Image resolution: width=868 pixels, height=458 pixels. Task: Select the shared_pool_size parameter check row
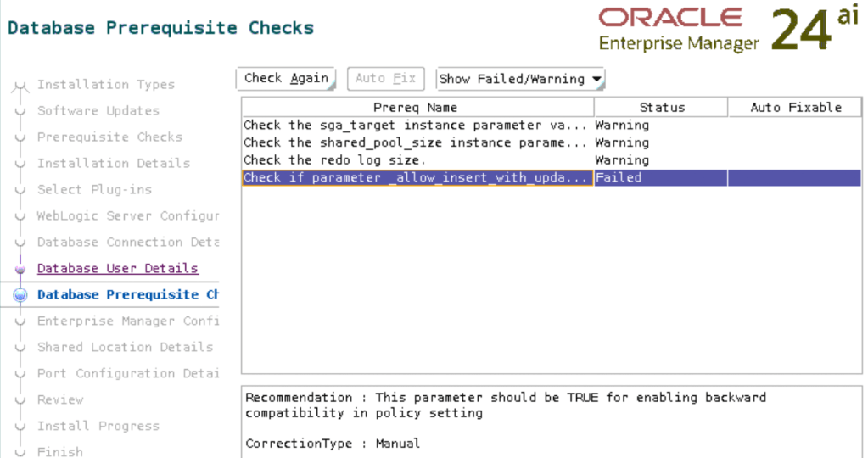click(x=416, y=143)
